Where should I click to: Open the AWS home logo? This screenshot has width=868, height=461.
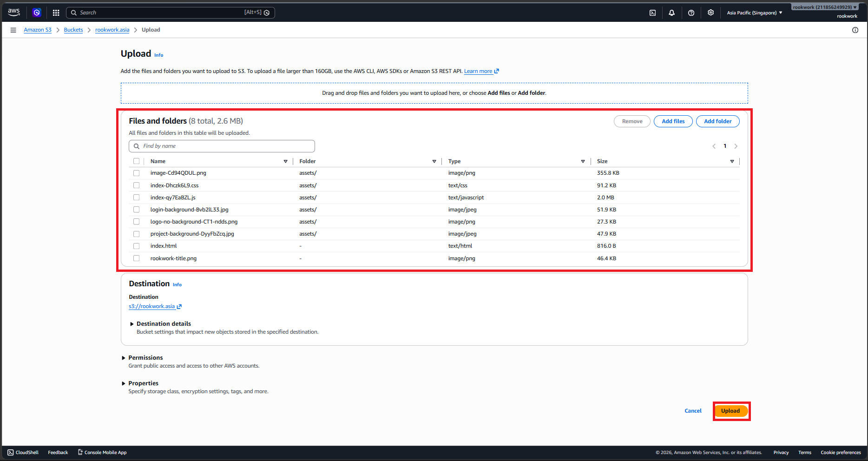[x=14, y=13]
